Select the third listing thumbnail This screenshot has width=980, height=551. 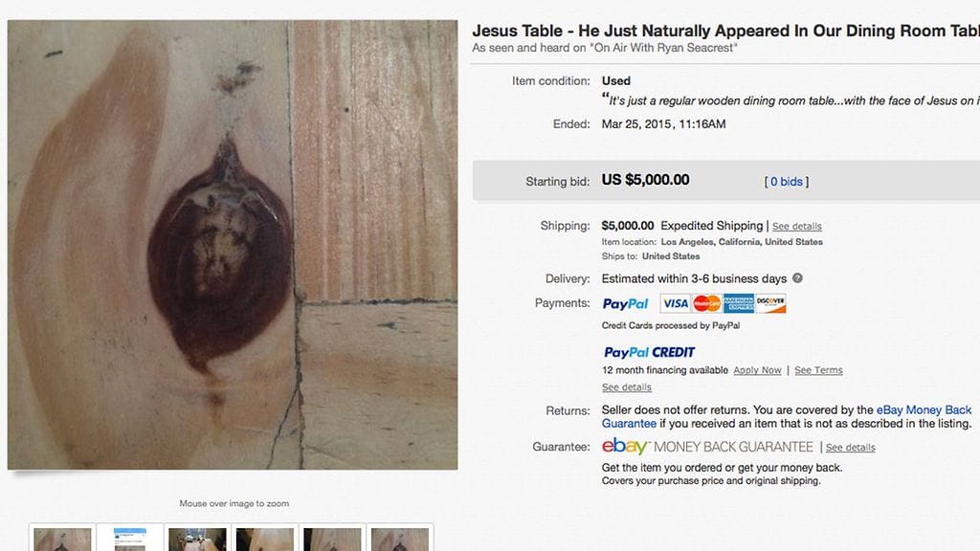click(x=197, y=540)
